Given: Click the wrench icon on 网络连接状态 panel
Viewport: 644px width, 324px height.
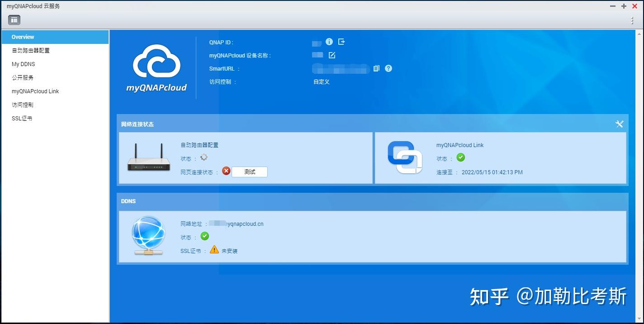Looking at the screenshot, I should coord(620,124).
